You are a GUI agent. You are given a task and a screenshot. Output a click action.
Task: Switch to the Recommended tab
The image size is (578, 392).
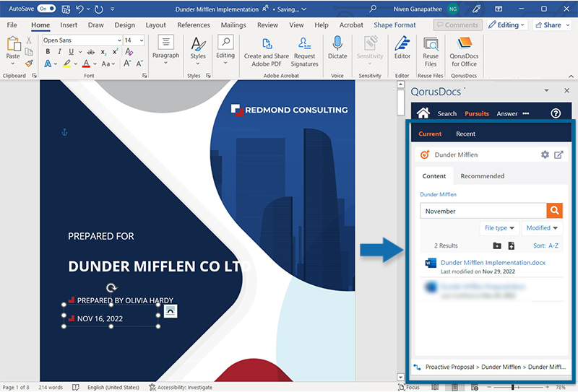click(x=482, y=176)
